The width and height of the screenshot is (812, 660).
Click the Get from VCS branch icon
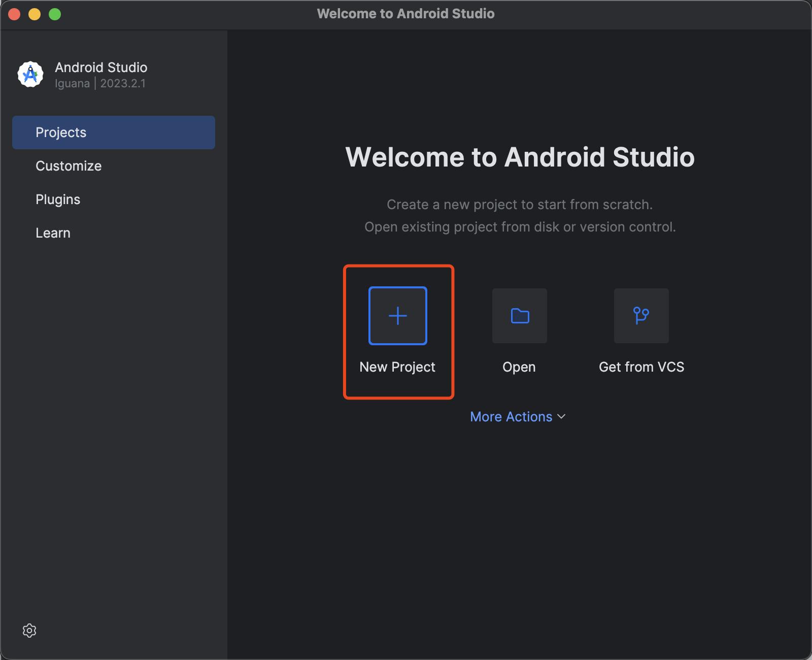click(641, 316)
